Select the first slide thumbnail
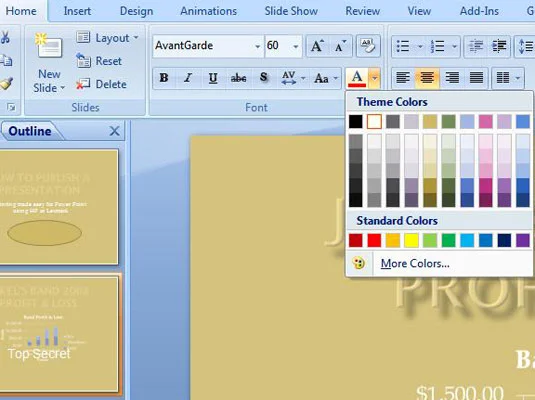The height and width of the screenshot is (400, 535). pyautogui.click(x=59, y=207)
